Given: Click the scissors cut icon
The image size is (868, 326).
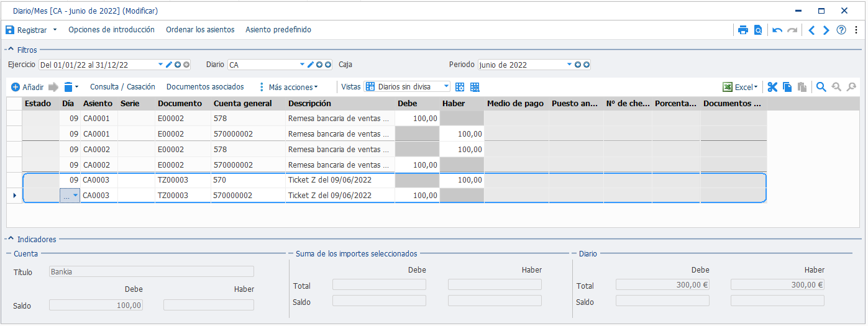Looking at the screenshot, I should click(x=772, y=87).
